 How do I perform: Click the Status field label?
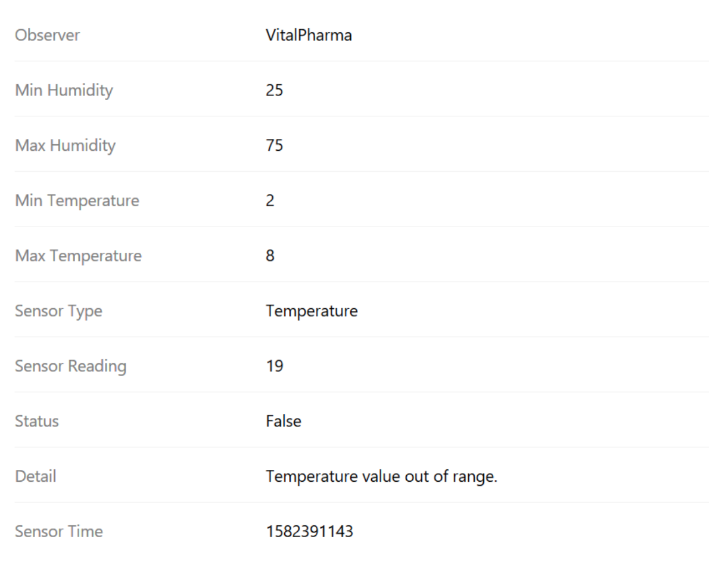click(x=37, y=422)
